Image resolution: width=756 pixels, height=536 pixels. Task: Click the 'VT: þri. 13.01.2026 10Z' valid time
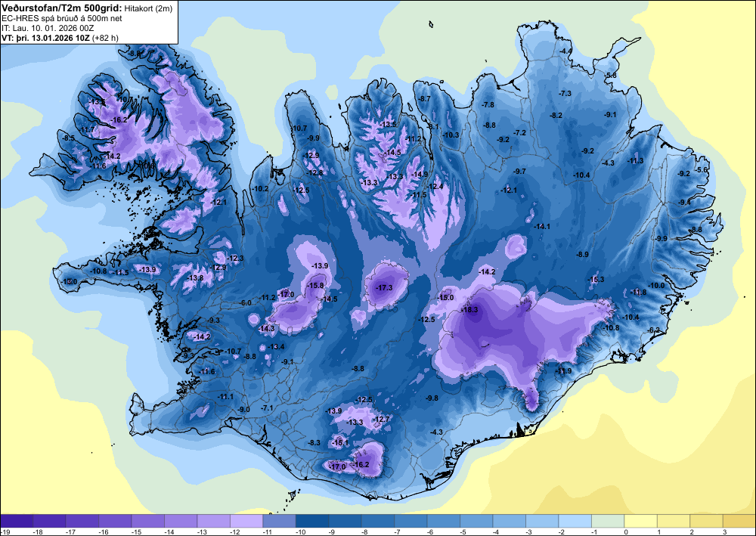[x=46, y=38]
